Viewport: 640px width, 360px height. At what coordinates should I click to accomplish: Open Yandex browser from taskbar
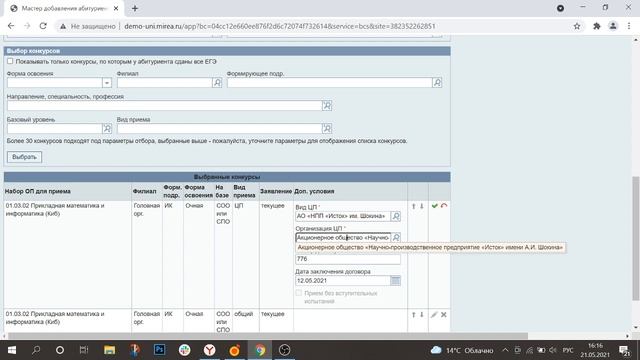coord(209,350)
